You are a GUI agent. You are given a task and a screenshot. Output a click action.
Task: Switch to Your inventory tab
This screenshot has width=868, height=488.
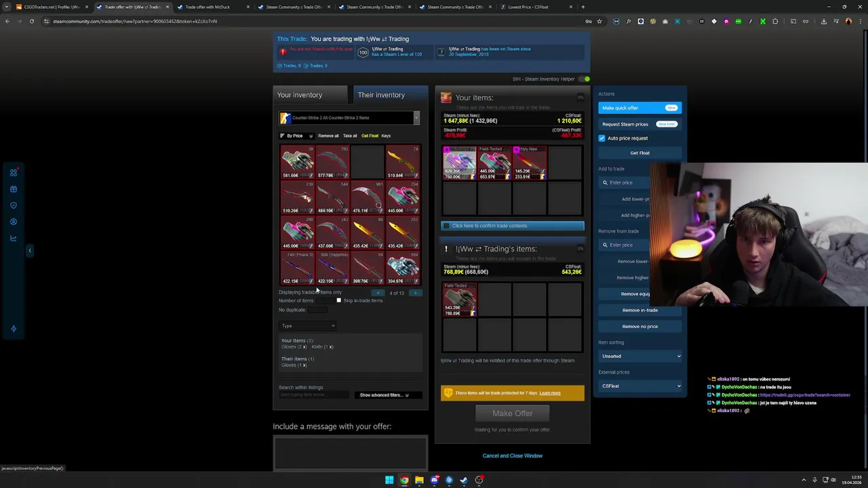click(x=310, y=95)
